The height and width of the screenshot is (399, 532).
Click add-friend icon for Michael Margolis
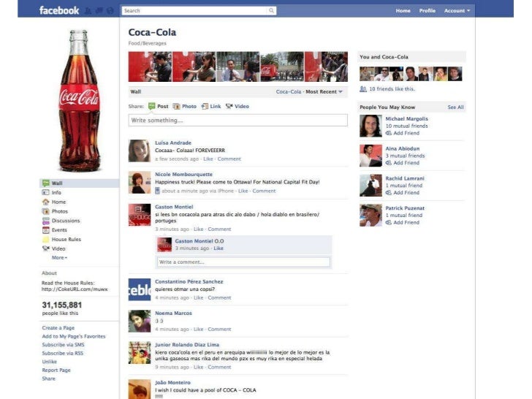pos(389,133)
